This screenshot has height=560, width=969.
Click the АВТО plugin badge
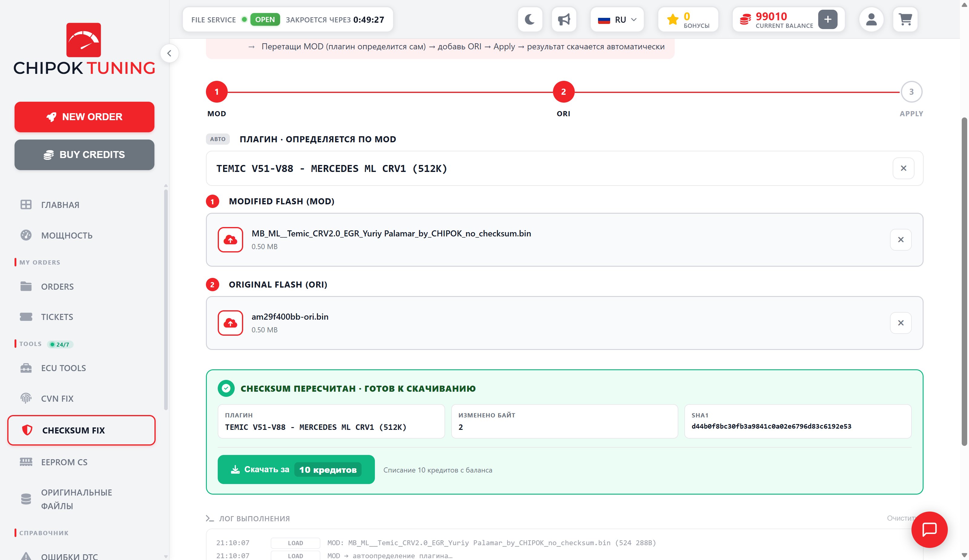[x=218, y=139]
